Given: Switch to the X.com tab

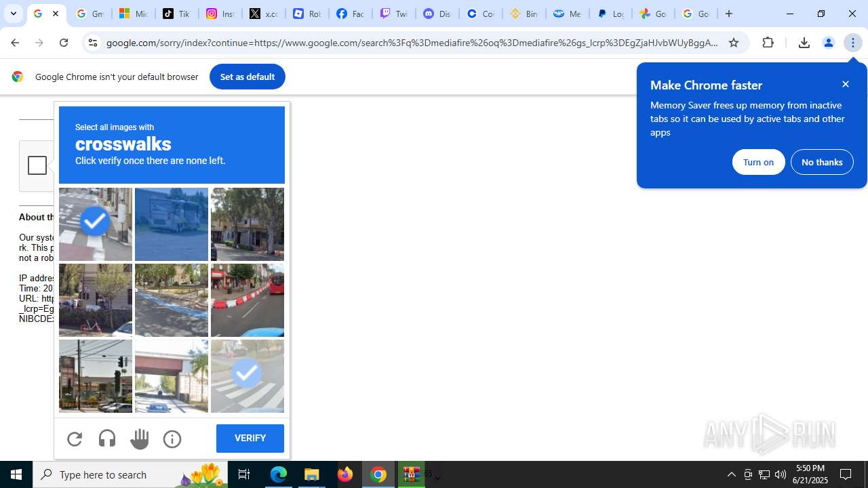Looking at the screenshot, I should click(x=263, y=14).
